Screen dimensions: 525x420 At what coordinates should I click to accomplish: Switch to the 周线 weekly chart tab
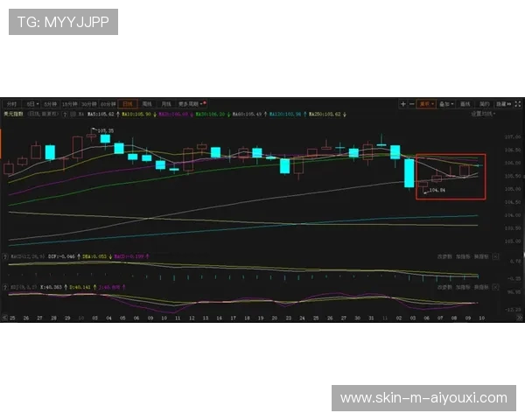click(x=147, y=103)
